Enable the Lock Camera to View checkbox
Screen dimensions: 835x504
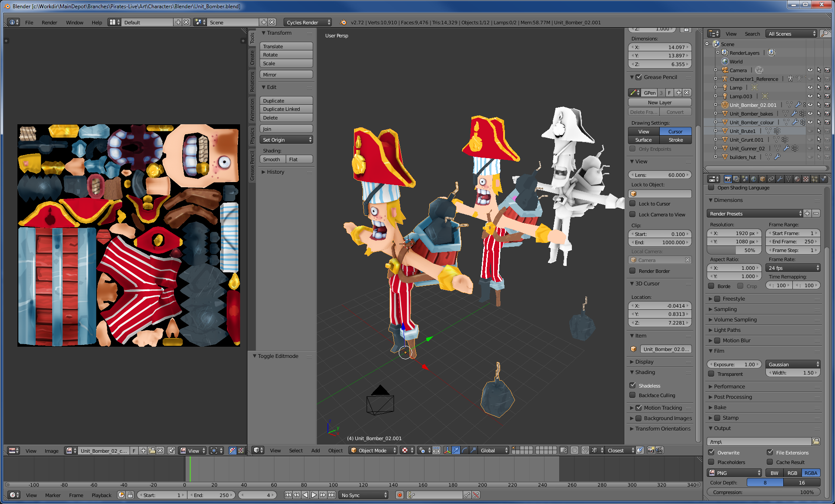[633, 214]
